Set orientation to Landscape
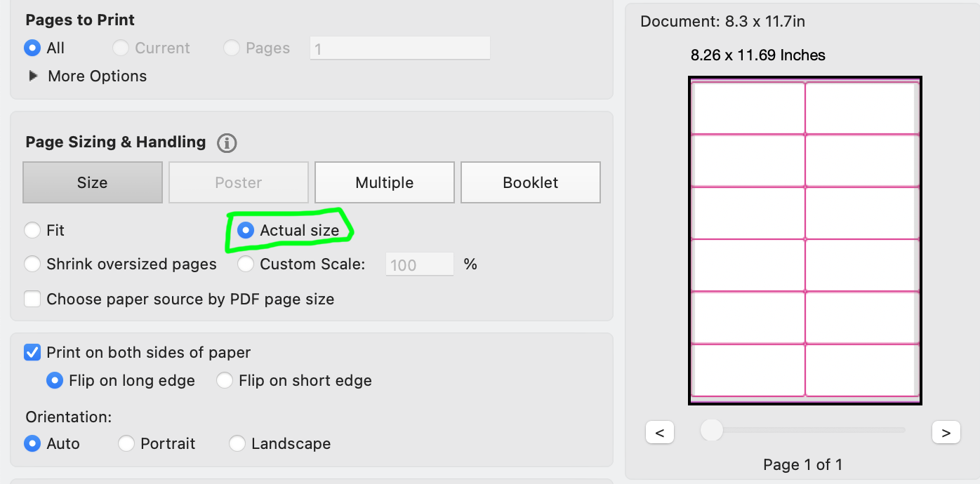Screen dimensions: 980x484 [x=237, y=443]
